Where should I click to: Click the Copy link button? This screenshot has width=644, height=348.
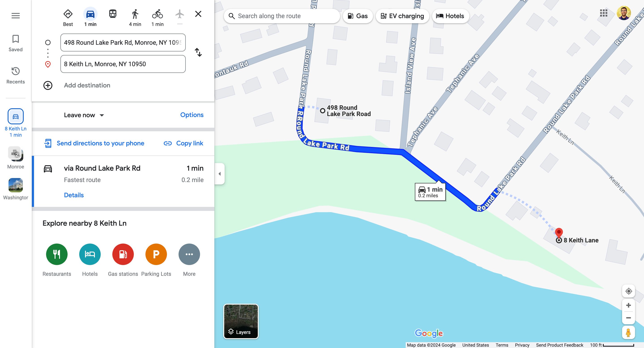pyautogui.click(x=183, y=143)
